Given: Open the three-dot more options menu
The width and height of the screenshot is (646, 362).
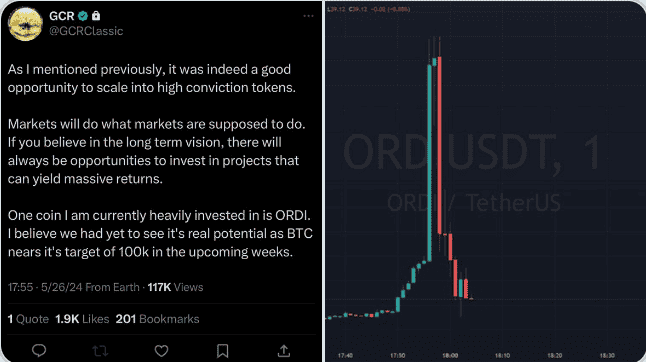Looking at the screenshot, I should tap(308, 16).
